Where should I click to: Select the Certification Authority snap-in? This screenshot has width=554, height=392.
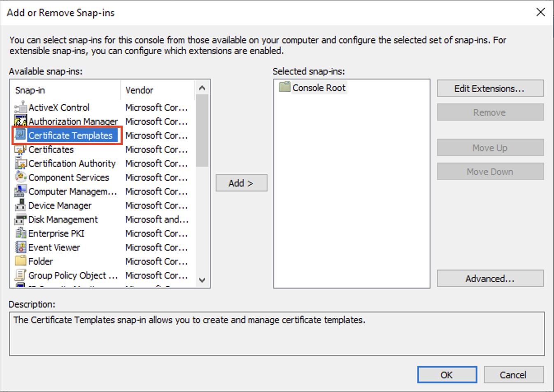(68, 163)
